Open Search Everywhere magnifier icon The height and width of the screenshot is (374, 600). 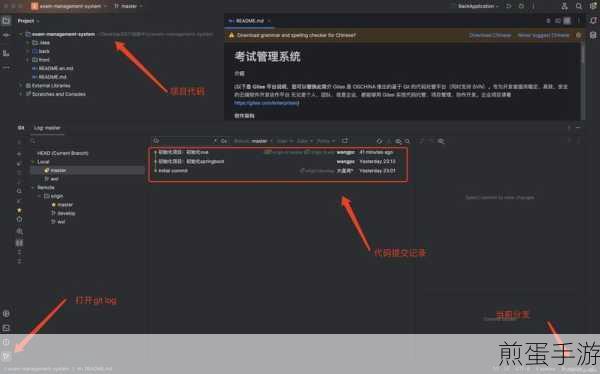point(579,6)
